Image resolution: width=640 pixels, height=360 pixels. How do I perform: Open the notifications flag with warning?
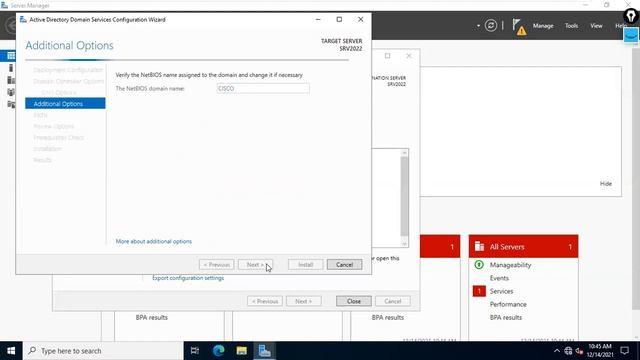click(x=519, y=27)
